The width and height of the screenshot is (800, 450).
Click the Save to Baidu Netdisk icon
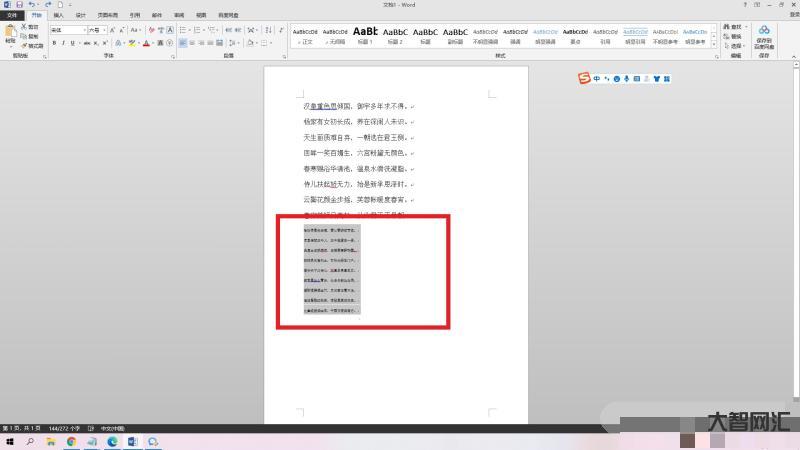764,34
